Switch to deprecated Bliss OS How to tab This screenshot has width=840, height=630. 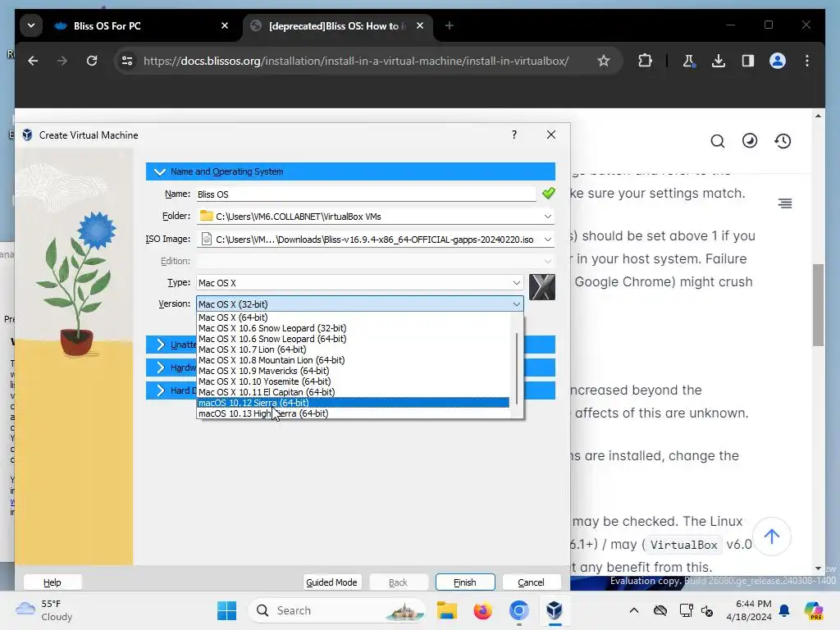click(337, 25)
